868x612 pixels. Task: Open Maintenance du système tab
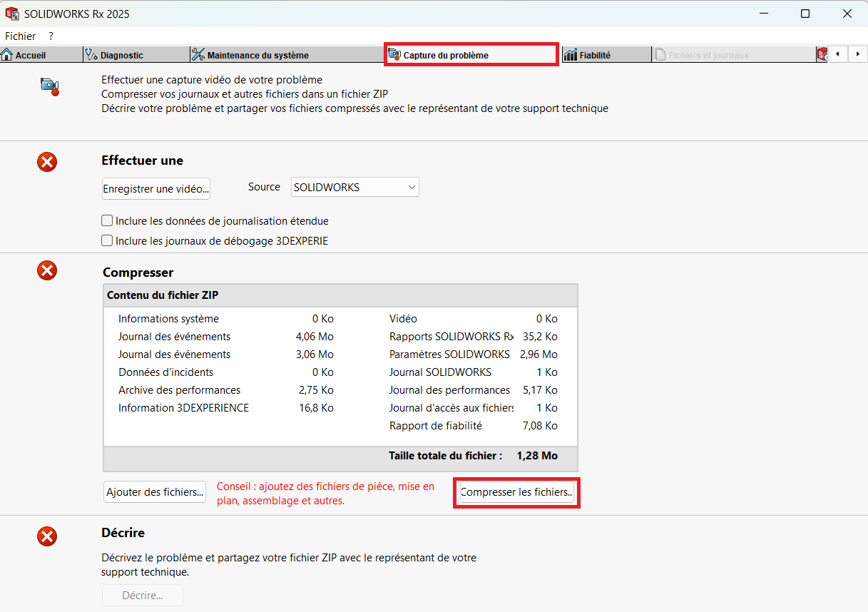tap(287, 55)
